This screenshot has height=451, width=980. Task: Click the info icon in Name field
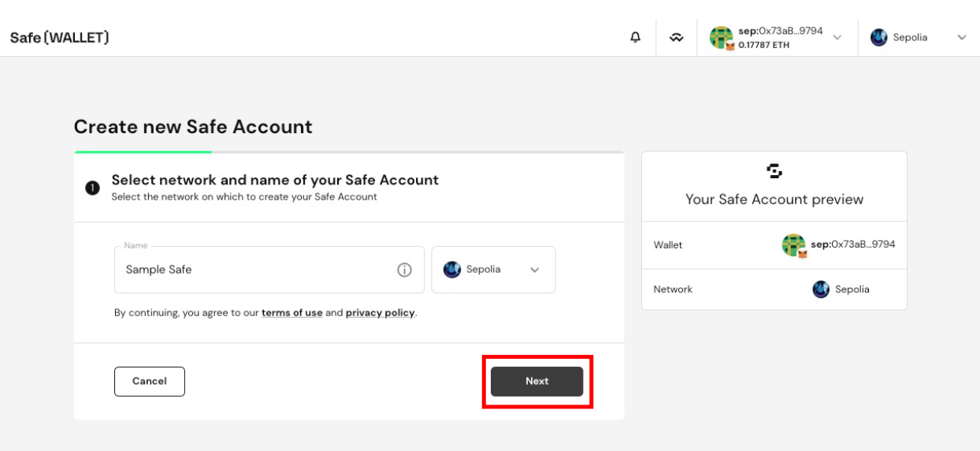click(x=404, y=270)
